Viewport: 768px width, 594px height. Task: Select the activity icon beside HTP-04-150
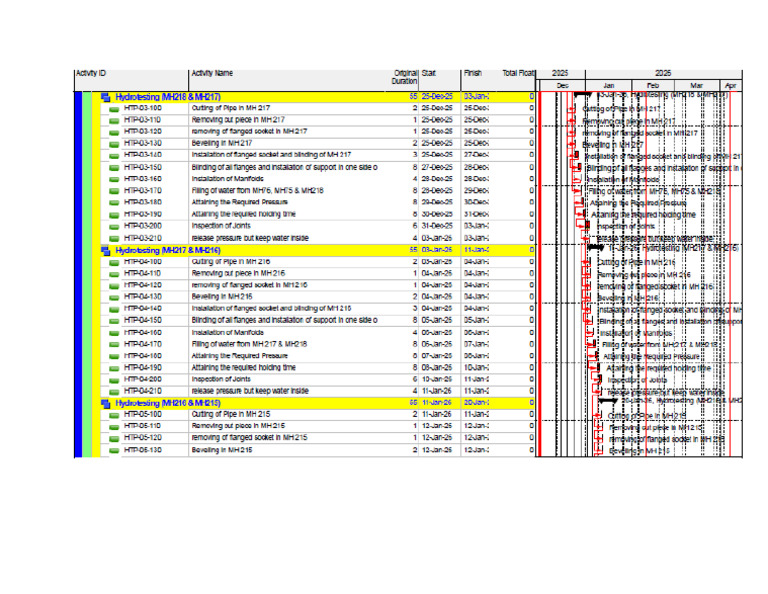(x=114, y=321)
